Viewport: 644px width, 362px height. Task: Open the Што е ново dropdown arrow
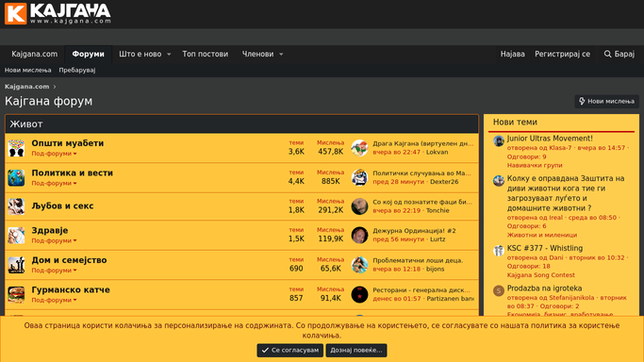(169, 54)
